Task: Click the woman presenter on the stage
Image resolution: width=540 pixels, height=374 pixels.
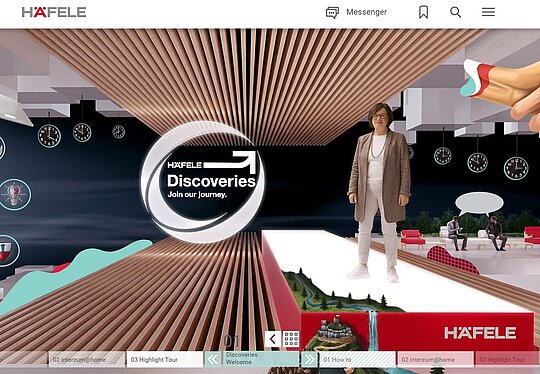Action: [x=380, y=191]
